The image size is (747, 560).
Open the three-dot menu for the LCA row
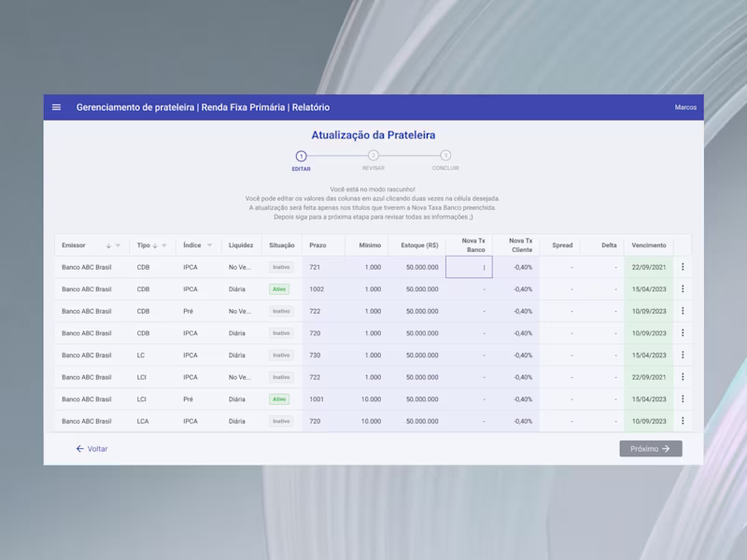[683, 421]
